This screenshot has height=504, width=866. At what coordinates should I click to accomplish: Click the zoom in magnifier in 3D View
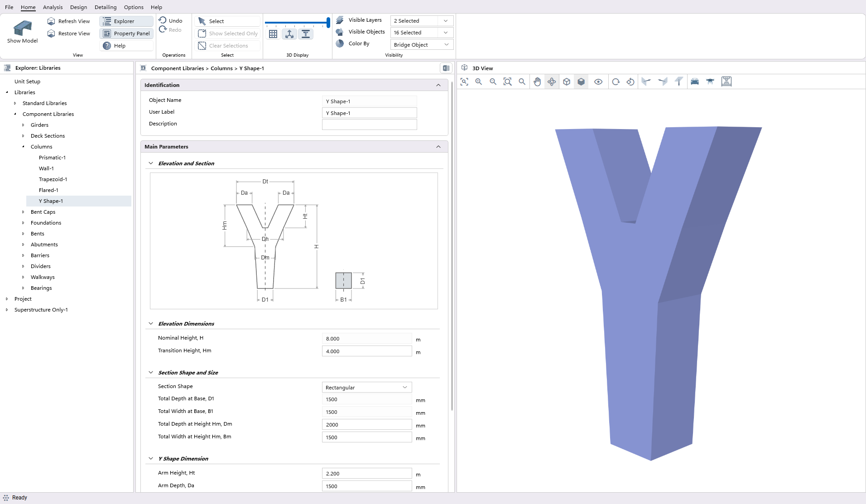pos(479,82)
